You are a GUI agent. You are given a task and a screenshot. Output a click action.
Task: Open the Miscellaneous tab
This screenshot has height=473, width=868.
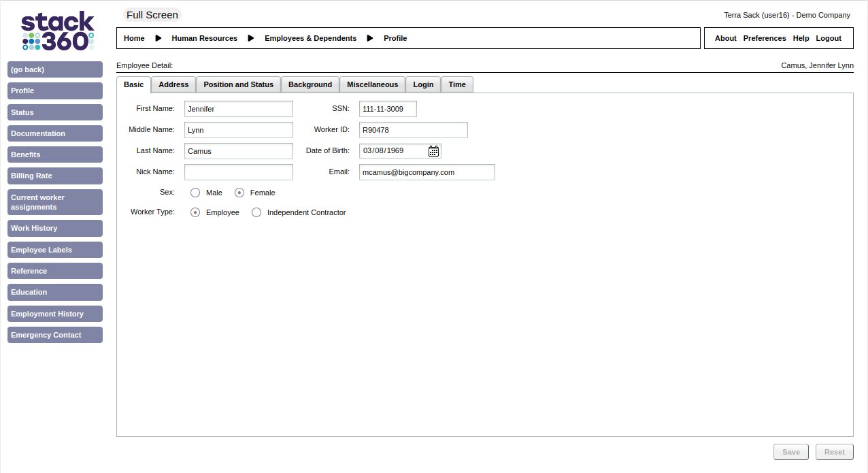pos(372,84)
